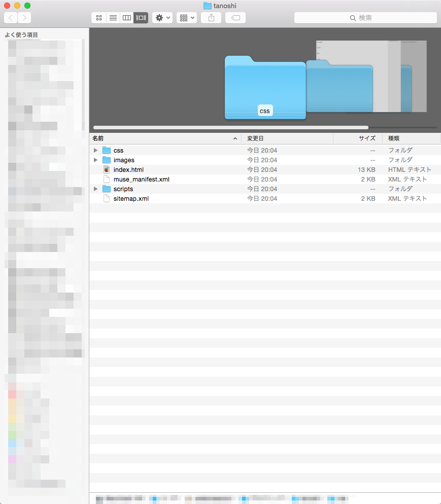The height and width of the screenshot is (504, 441).
Task: Click the 検索 search field
Action: tap(365, 18)
